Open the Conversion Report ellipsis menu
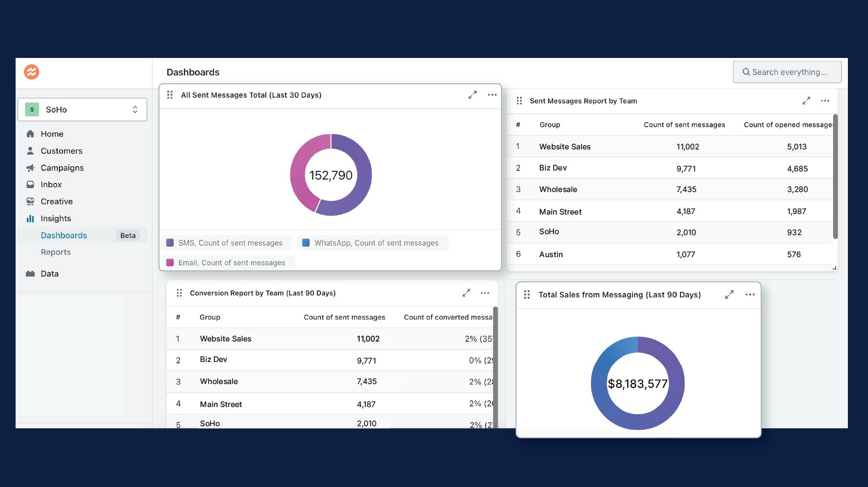Screen dimensions: 868x487 pyautogui.click(x=485, y=293)
